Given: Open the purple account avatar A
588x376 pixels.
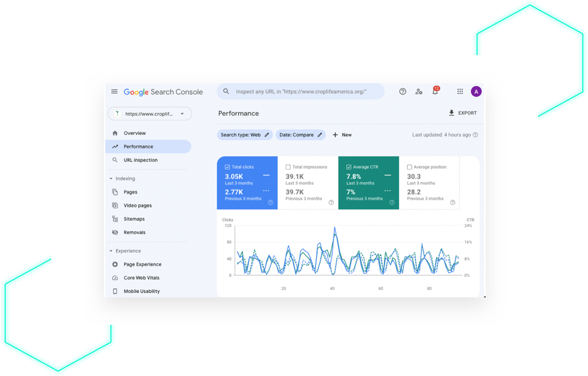Looking at the screenshot, I should click(x=476, y=91).
